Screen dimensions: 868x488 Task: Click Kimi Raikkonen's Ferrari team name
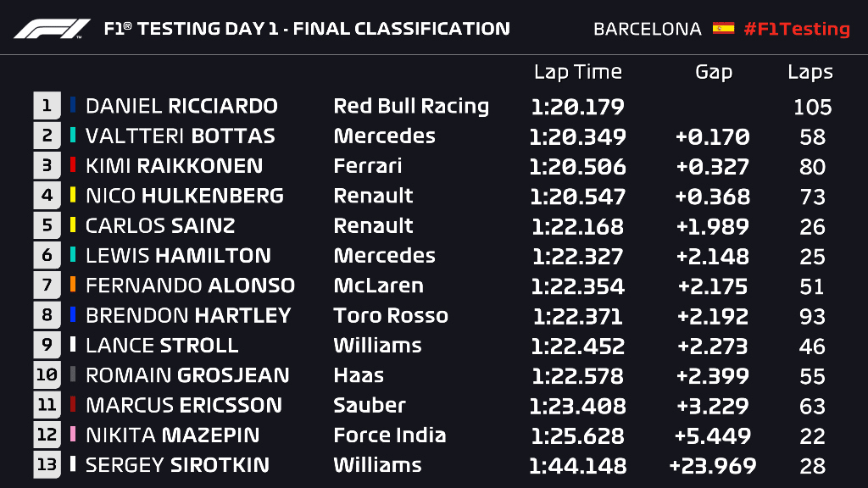click(368, 166)
